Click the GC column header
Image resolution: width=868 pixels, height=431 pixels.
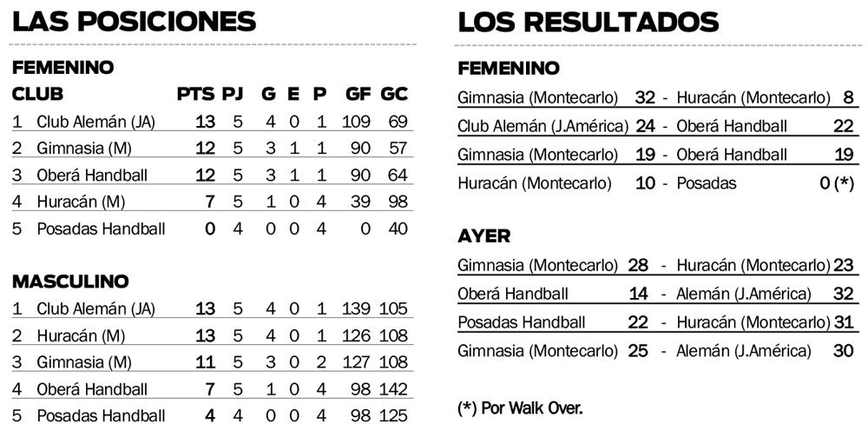(395, 94)
